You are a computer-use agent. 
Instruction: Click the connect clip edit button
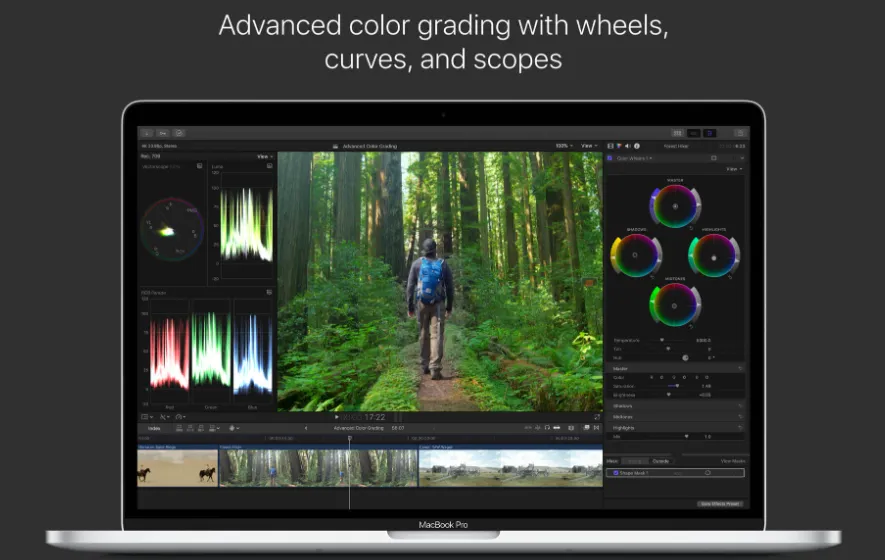(179, 428)
